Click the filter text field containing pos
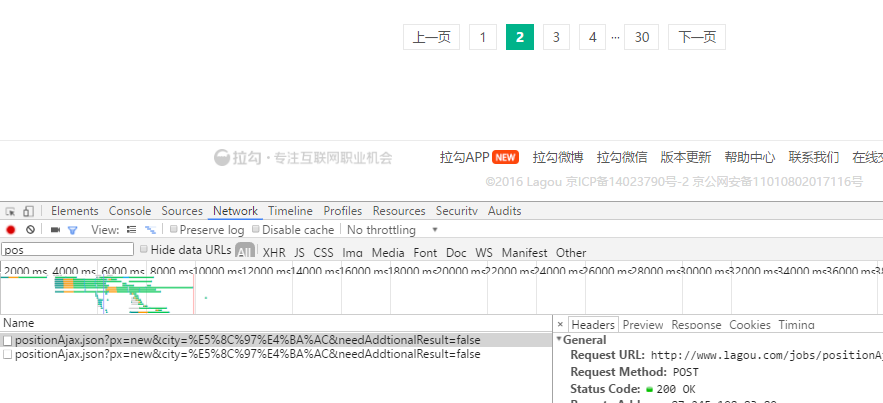Screen dimensions: 883x403 (68, 249)
